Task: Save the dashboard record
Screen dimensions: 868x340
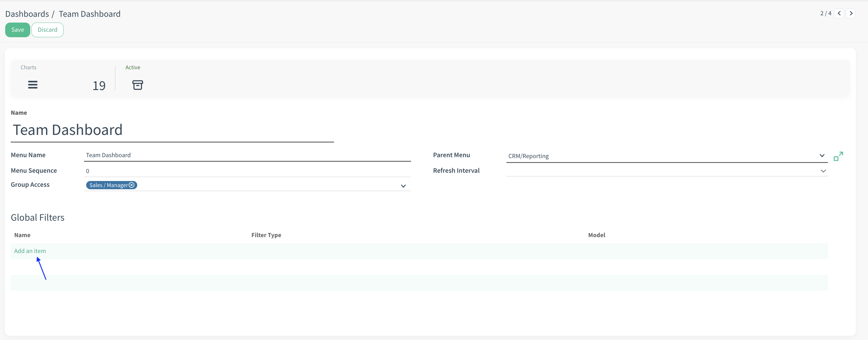Action: pyautogui.click(x=17, y=30)
